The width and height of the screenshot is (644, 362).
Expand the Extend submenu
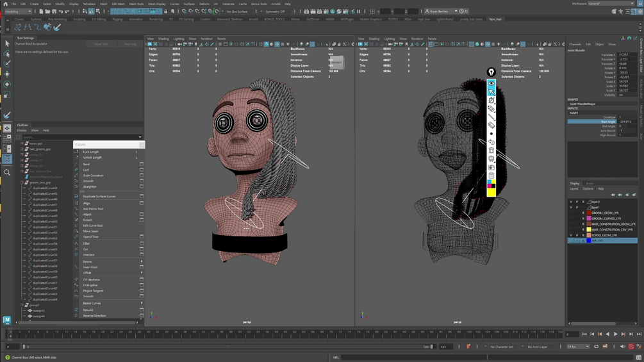point(142,261)
